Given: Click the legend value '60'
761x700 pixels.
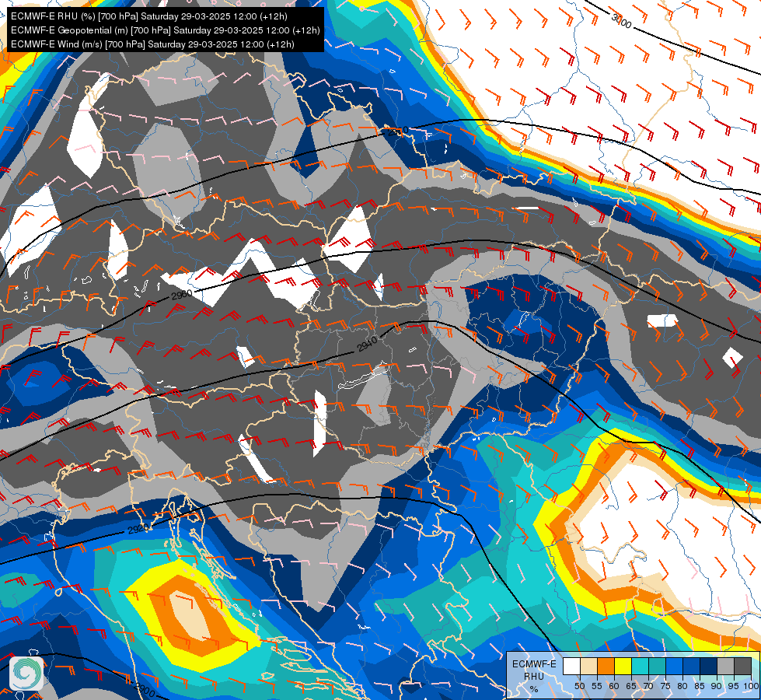Looking at the screenshot, I should 614,687.
